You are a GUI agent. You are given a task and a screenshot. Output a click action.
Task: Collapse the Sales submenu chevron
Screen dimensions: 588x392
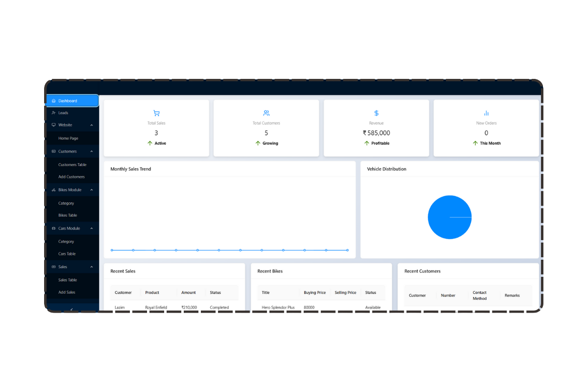[x=92, y=267]
